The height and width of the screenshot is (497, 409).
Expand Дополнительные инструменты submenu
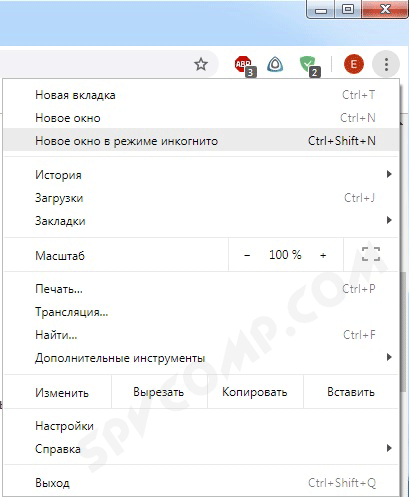tap(201, 358)
